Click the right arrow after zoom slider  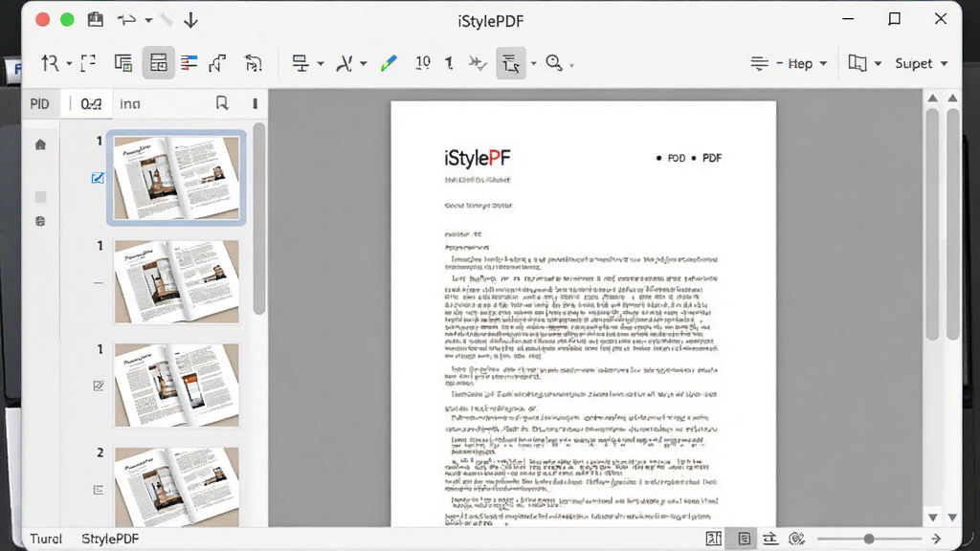pos(936,539)
